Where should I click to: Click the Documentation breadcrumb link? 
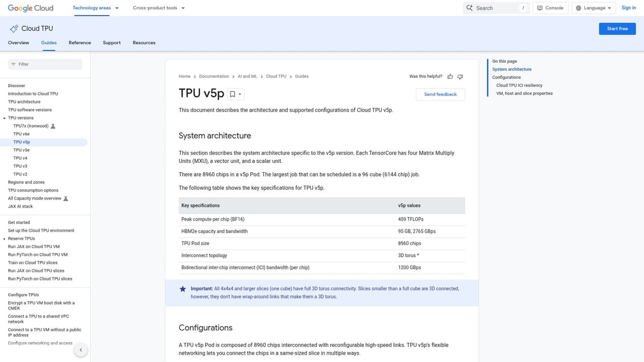point(214,77)
